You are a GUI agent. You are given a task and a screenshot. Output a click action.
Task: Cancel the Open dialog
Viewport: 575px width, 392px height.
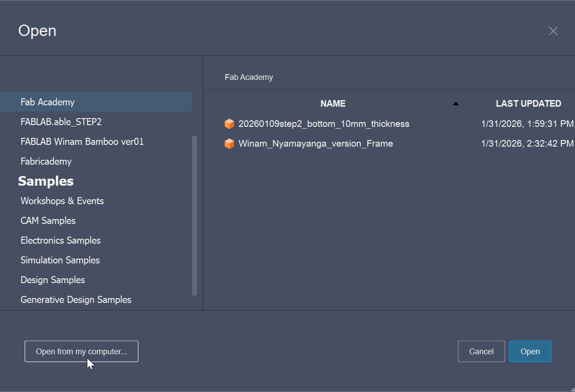pyautogui.click(x=481, y=351)
